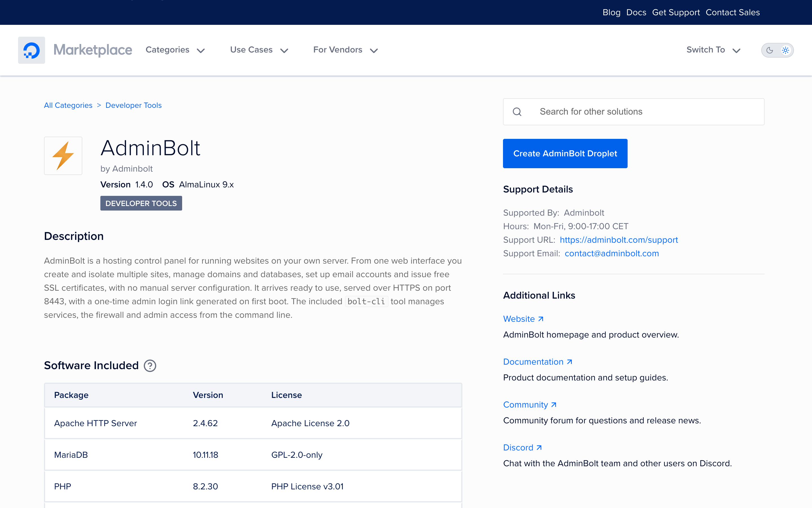Open the Website external link
The image size is (812, 508).
pos(523,319)
